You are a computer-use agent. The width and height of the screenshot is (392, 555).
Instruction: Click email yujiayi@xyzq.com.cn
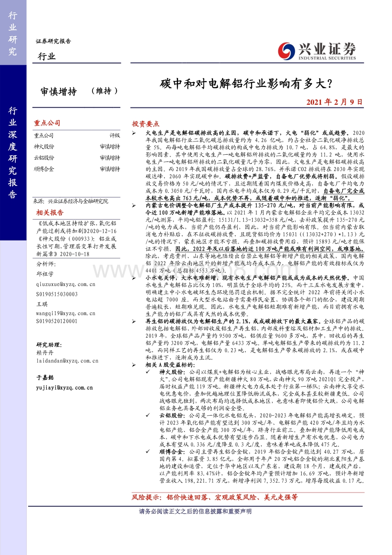point(64,388)
